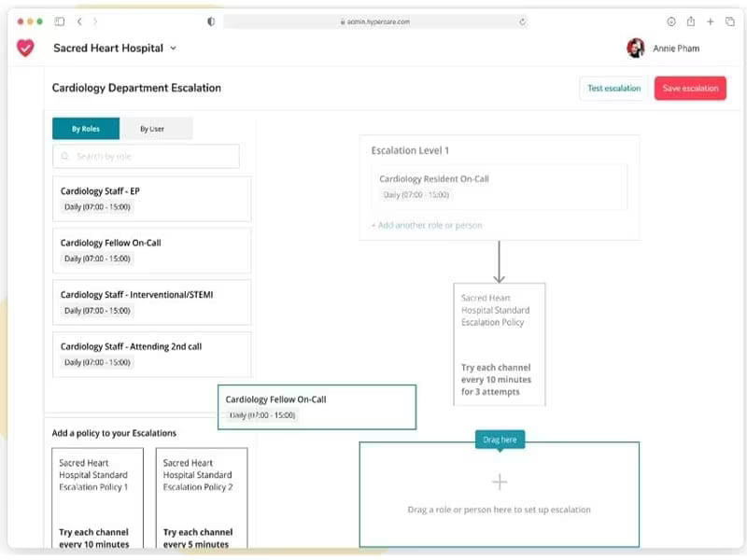Click the search magnifier icon

tap(65, 156)
